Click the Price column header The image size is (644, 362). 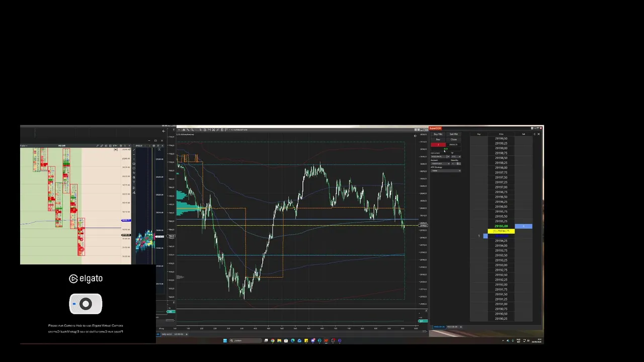[501, 134]
